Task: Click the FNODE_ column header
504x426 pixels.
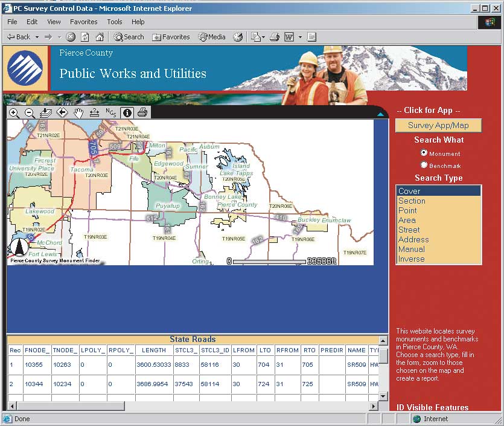Action: (37, 350)
